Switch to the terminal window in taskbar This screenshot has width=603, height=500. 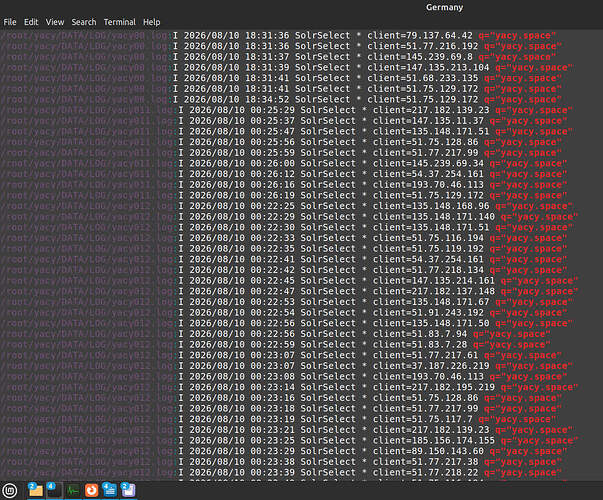(54, 490)
